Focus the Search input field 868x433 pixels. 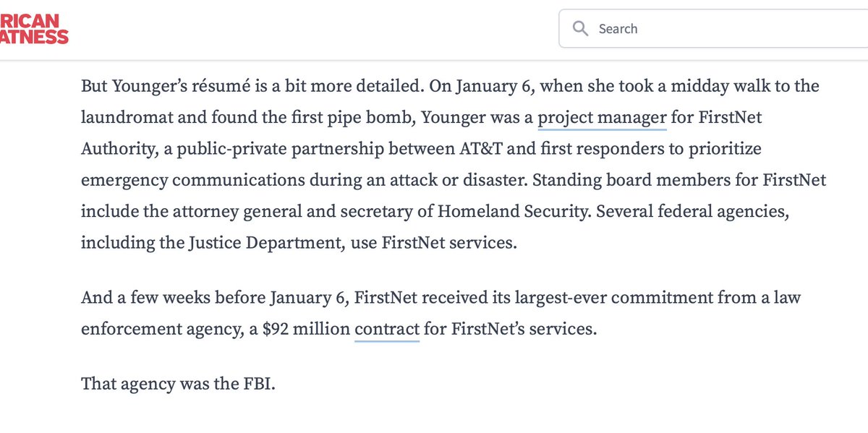coord(713,29)
